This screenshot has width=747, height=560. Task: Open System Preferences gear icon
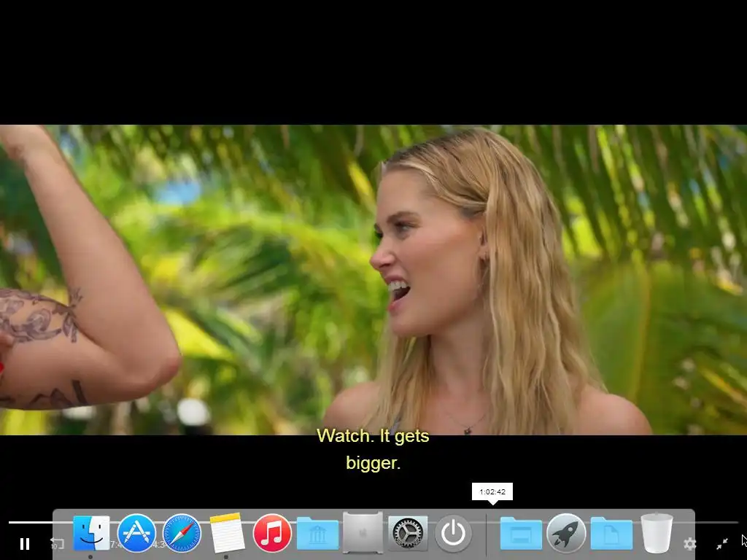click(408, 533)
